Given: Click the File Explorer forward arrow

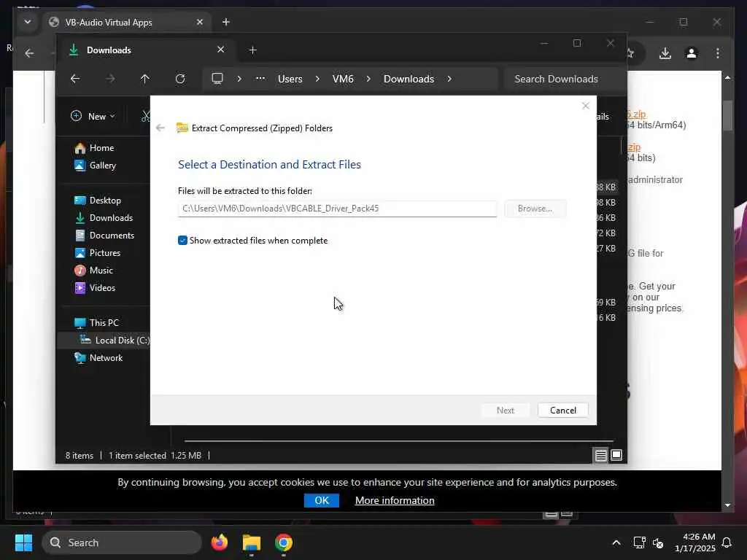Looking at the screenshot, I should point(110,79).
